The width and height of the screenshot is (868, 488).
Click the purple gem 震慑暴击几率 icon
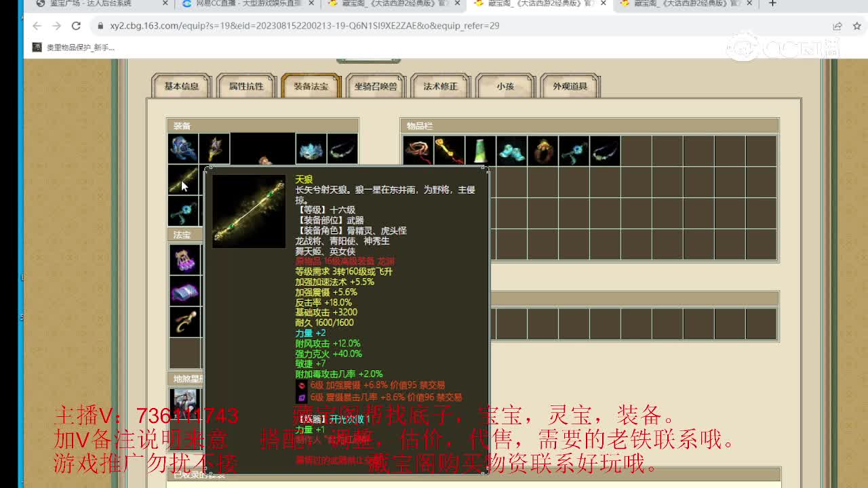pos(302,397)
